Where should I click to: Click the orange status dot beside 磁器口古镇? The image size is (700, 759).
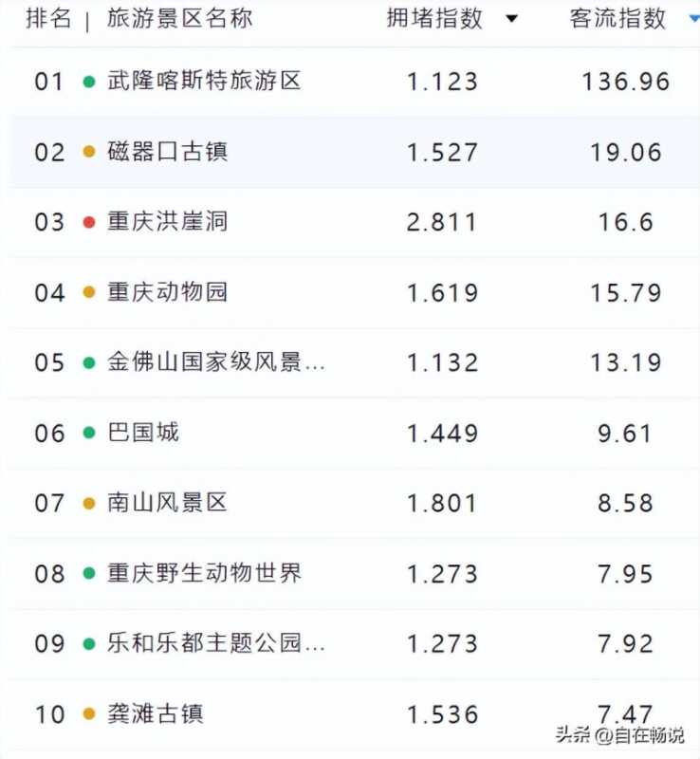coord(89,152)
